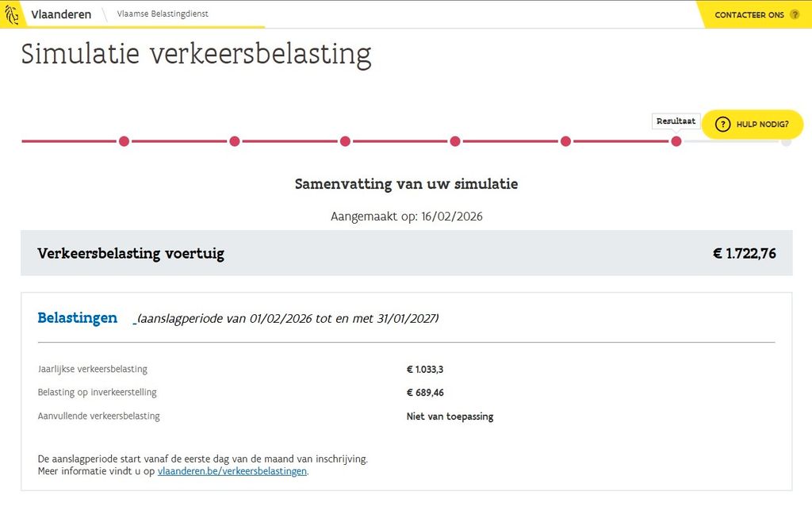Return to the fourth progress step dot
The image size is (812, 518).
[x=455, y=141]
